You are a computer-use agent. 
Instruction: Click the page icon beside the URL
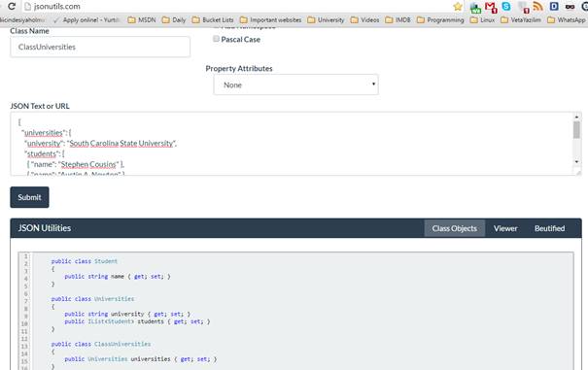(27, 7)
